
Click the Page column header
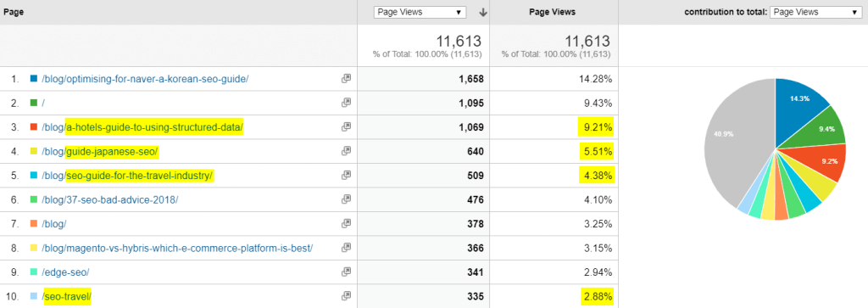coord(14,12)
